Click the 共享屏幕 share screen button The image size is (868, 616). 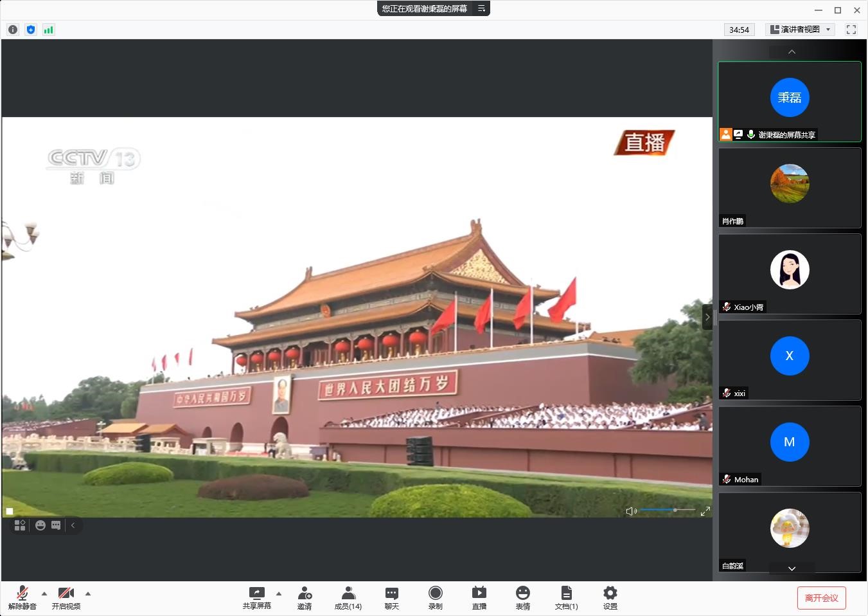(x=256, y=597)
